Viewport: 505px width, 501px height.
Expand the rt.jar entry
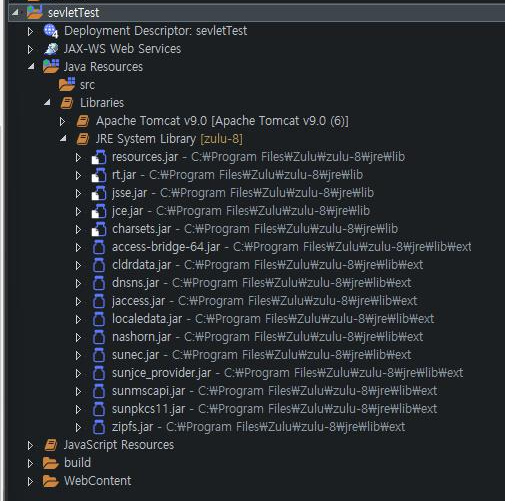(x=78, y=175)
